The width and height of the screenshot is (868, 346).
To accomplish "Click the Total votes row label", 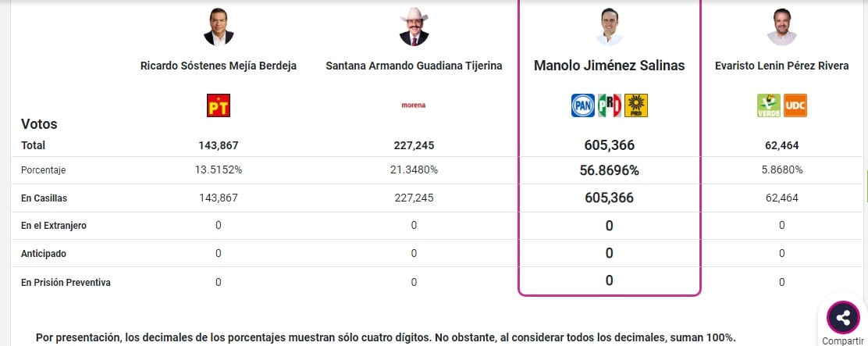I will point(34,145).
